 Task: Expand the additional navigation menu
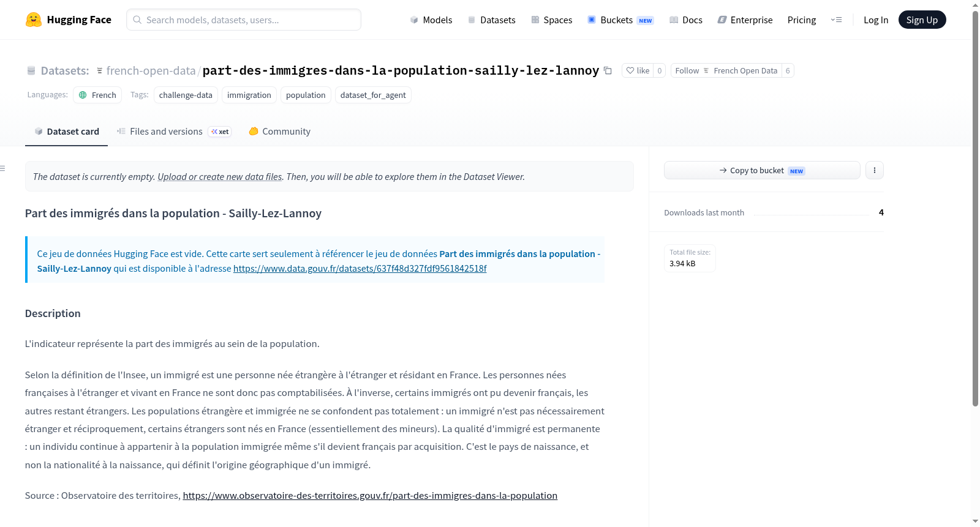coord(836,20)
